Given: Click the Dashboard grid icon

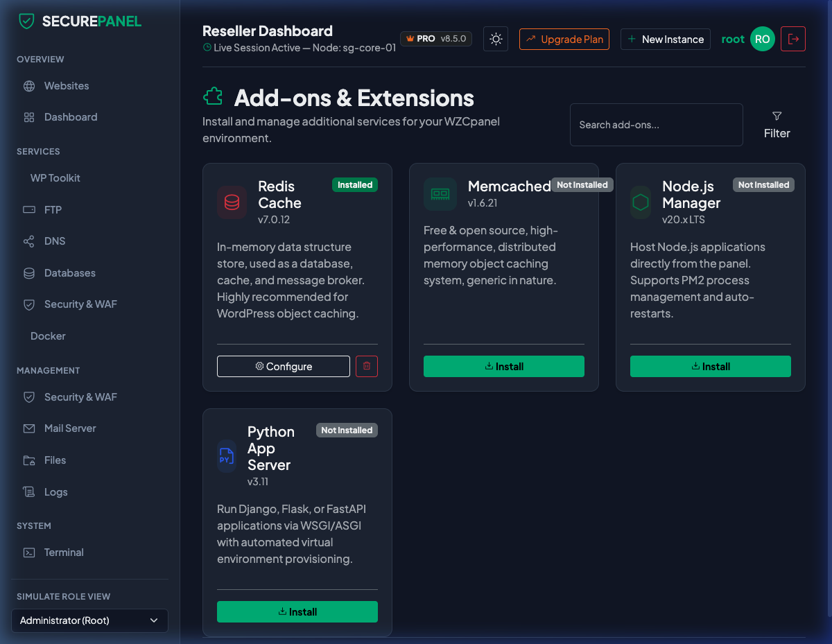Looking at the screenshot, I should 29,117.
